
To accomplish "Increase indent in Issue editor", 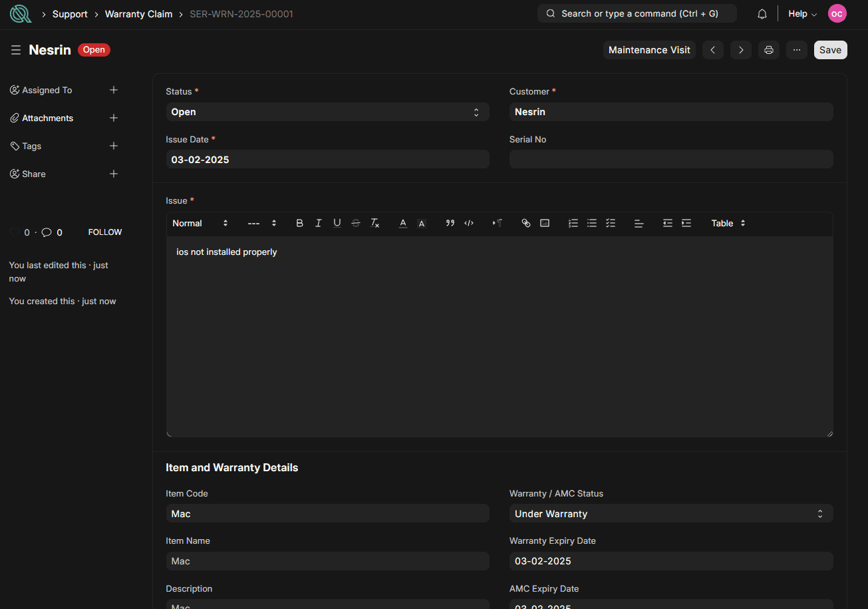I will (686, 223).
